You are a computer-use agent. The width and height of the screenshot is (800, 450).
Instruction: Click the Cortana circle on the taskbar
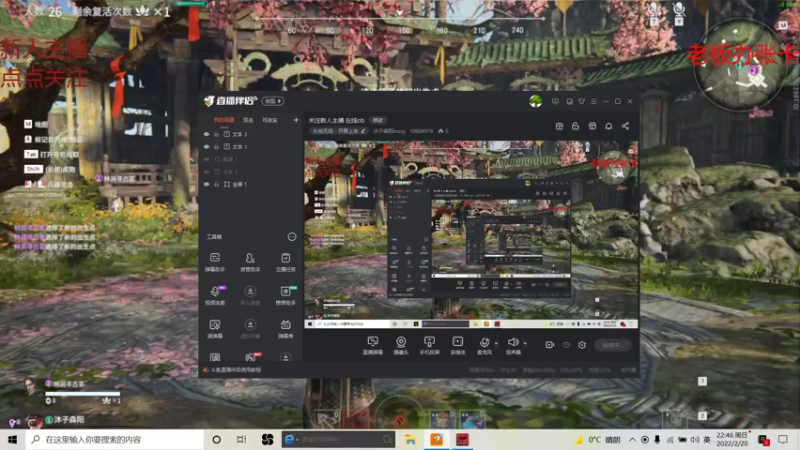click(216, 439)
